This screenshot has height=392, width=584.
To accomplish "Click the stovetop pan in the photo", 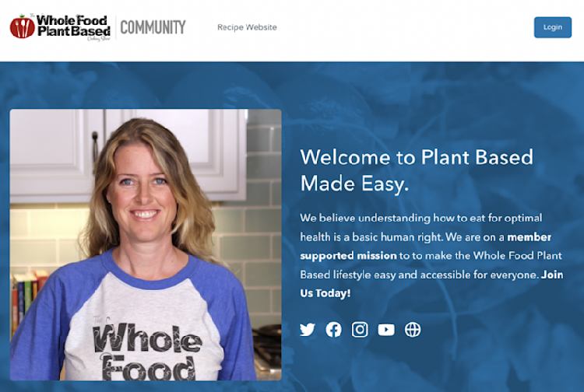I will tap(268, 331).
